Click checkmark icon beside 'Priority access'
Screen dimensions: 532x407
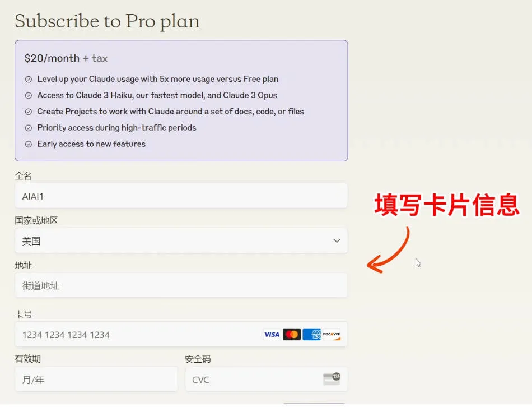click(29, 128)
